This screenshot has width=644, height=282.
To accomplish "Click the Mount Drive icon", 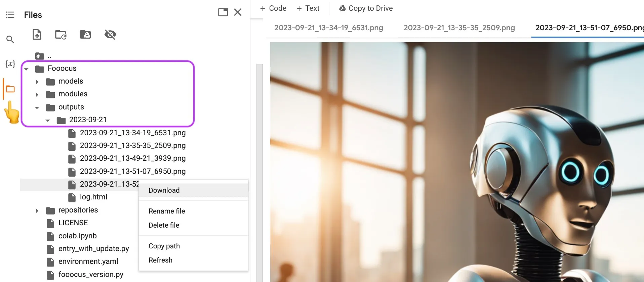I will point(85,34).
